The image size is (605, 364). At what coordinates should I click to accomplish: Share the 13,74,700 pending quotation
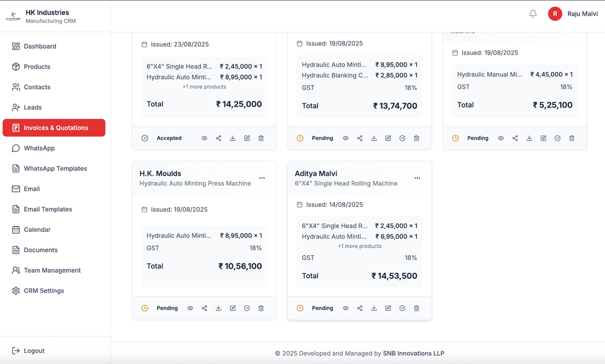pos(360,138)
